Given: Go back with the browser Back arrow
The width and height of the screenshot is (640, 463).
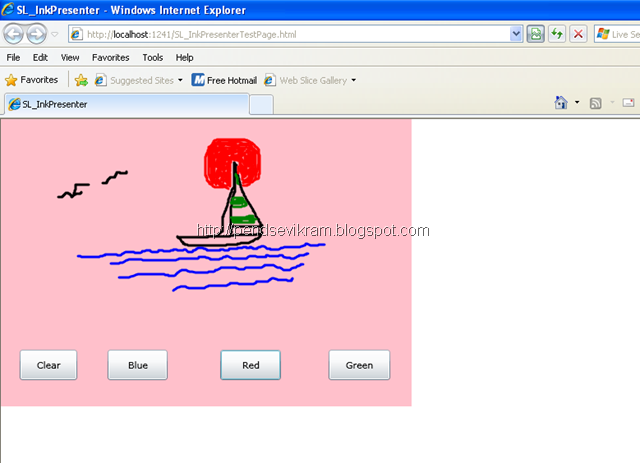Looking at the screenshot, I should point(13,34).
